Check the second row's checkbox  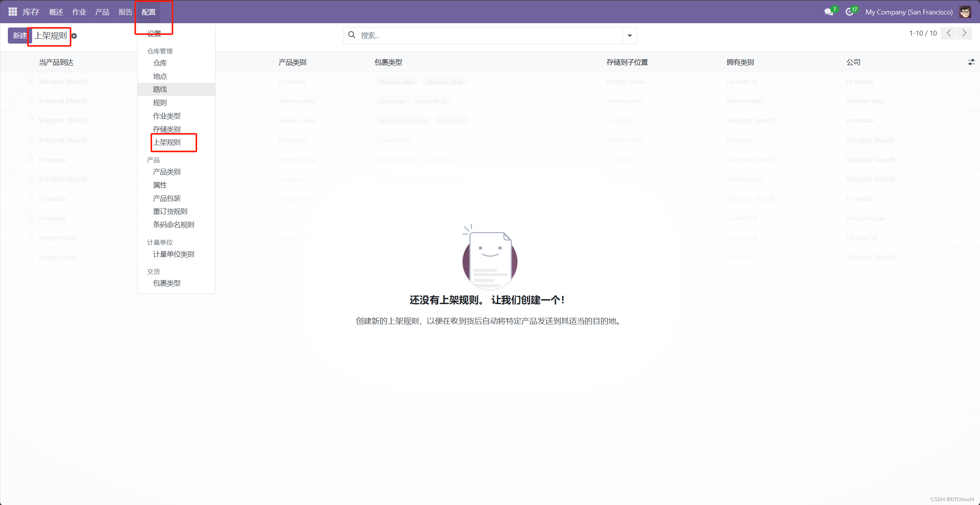(x=11, y=101)
